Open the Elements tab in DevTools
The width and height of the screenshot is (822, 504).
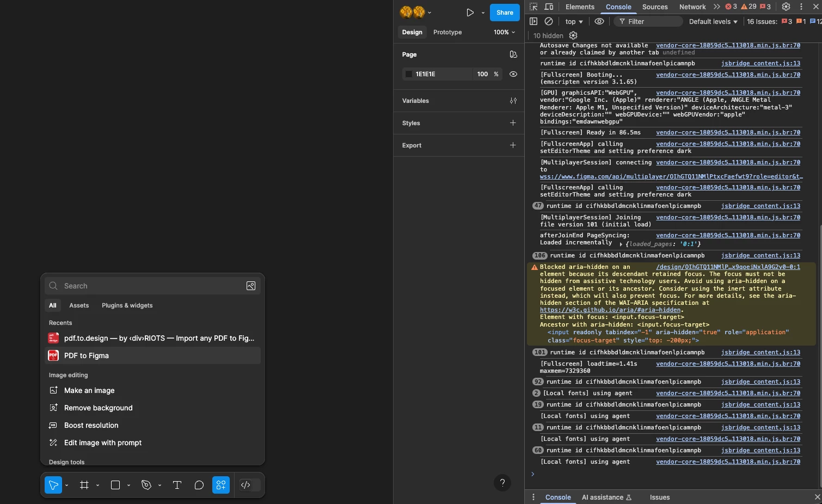coord(580,7)
